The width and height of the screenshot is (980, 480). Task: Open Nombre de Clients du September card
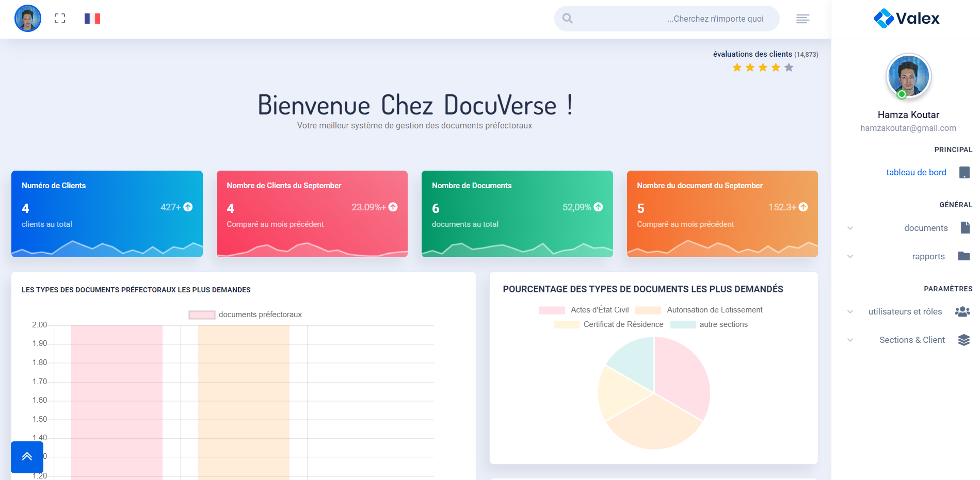coord(312,214)
